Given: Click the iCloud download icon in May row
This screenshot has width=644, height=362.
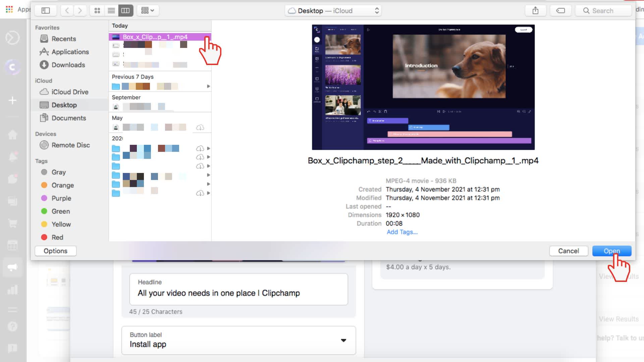Looking at the screenshot, I should point(200,127).
